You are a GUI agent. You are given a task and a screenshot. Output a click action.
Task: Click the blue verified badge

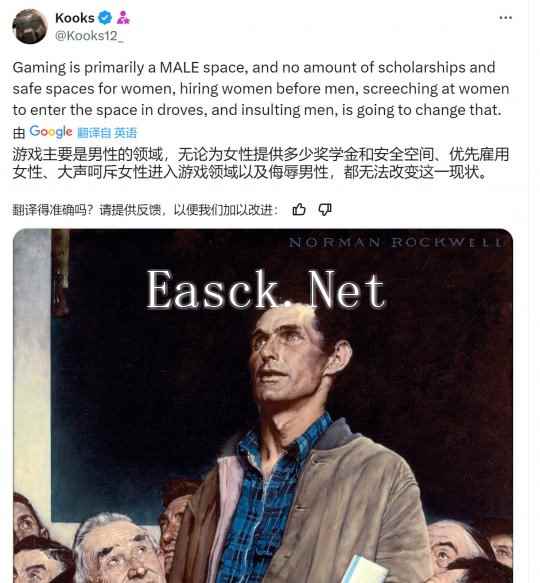[105, 17]
